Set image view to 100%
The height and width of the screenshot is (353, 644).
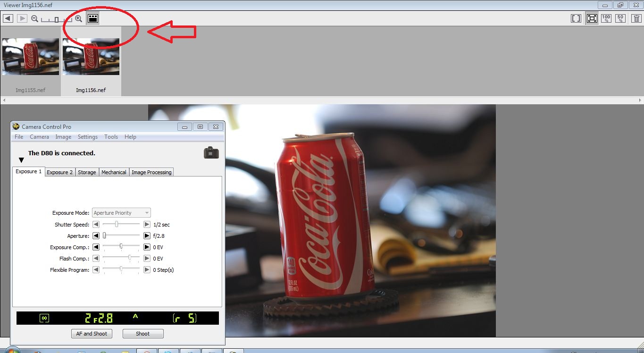coord(606,18)
